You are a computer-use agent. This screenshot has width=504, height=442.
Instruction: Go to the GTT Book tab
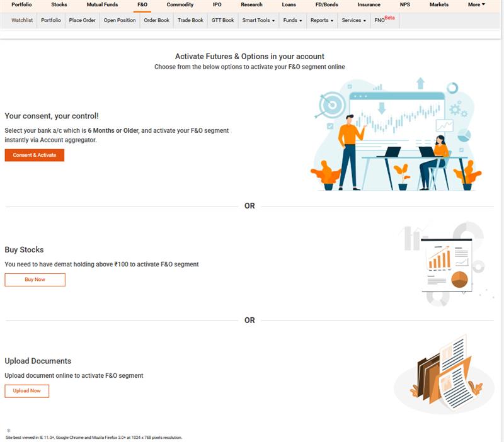222,20
